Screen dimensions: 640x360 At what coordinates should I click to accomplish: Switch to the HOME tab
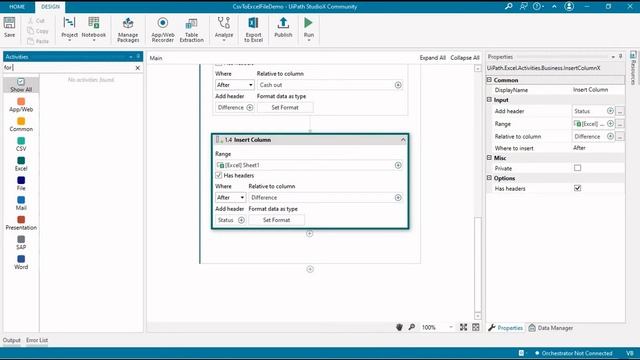[x=17, y=7]
